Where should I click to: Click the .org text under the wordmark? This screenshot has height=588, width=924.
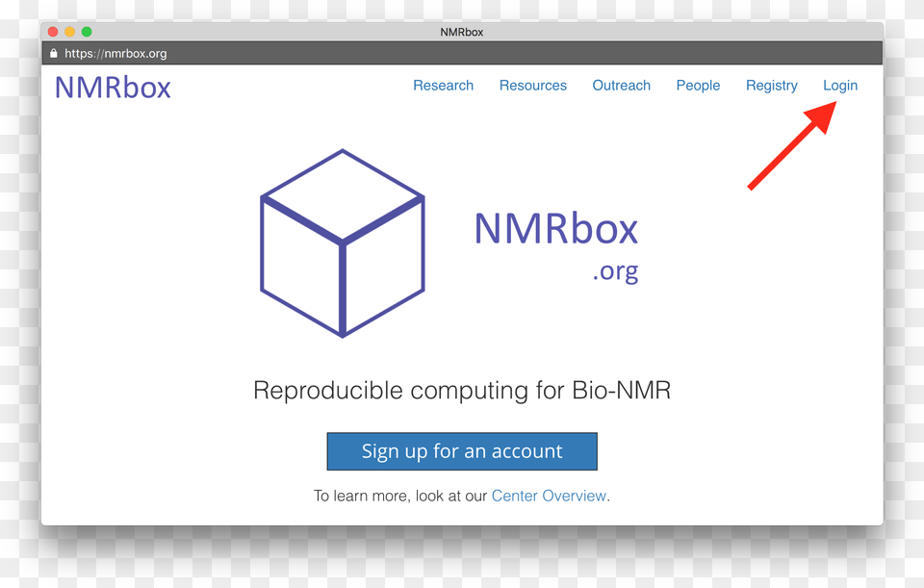coord(615,271)
